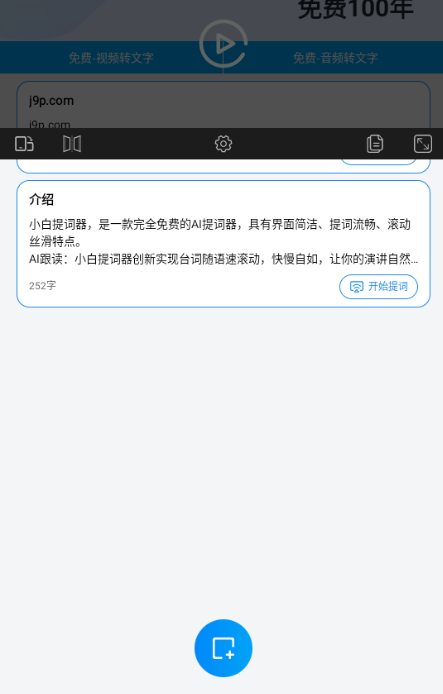Click the screen icon inside 开始提词

point(356,287)
